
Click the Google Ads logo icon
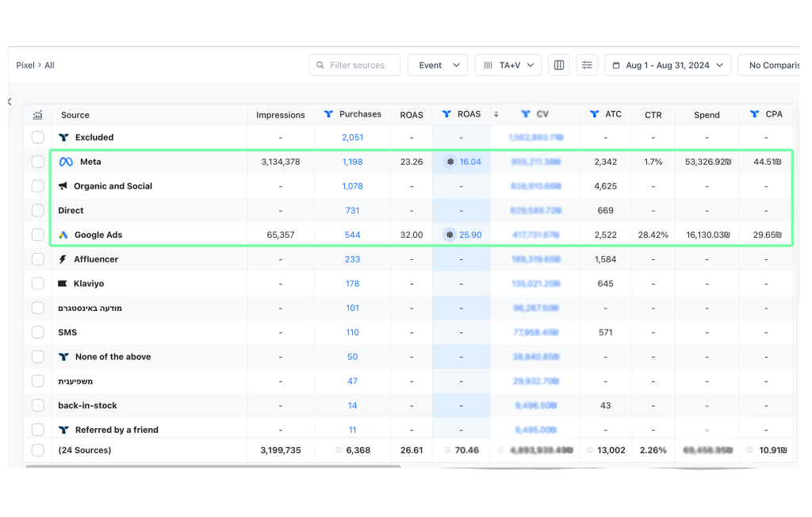tap(63, 235)
